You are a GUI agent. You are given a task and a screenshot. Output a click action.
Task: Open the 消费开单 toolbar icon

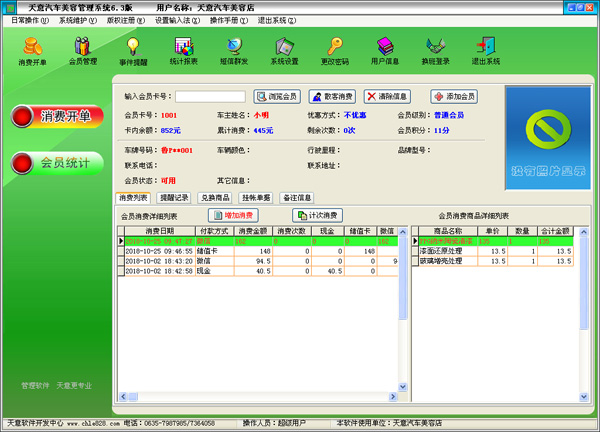click(x=32, y=50)
